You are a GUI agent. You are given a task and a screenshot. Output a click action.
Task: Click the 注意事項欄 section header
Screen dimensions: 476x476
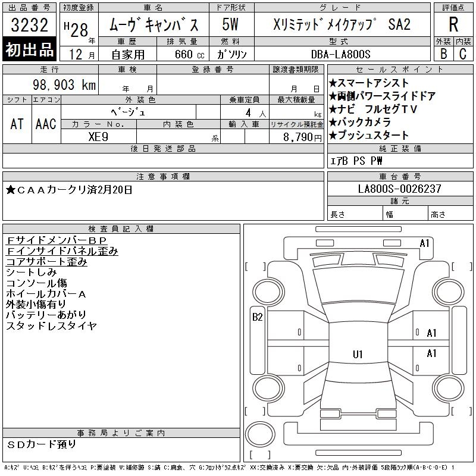pyautogui.click(x=163, y=177)
